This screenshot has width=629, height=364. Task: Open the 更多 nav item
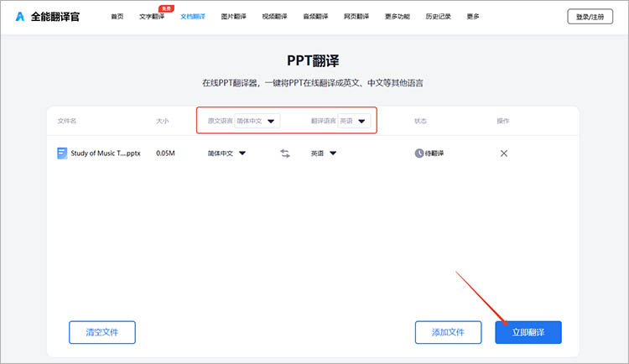point(473,17)
